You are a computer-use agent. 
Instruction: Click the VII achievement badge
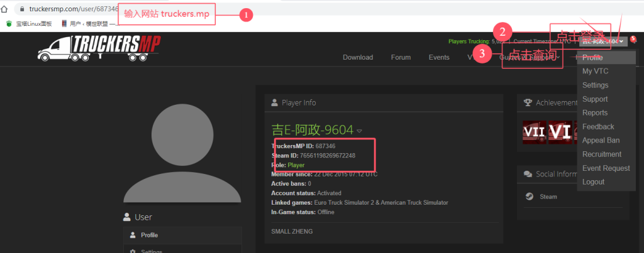tap(535, 132)
